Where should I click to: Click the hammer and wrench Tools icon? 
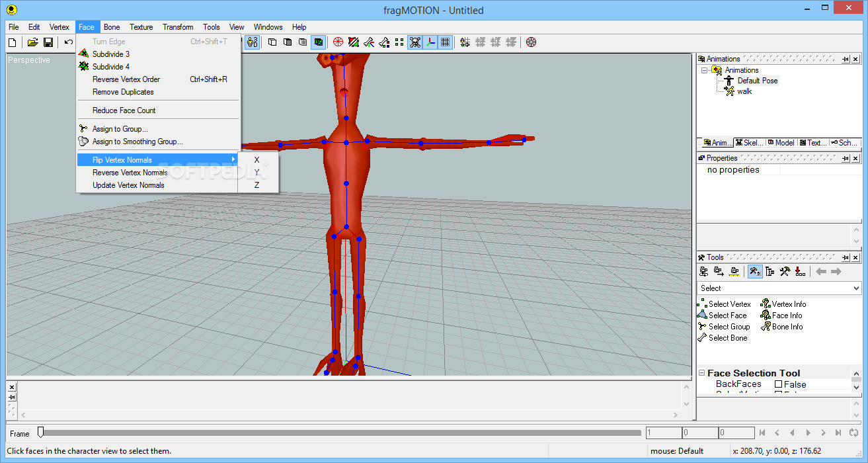tap(785, 272)
